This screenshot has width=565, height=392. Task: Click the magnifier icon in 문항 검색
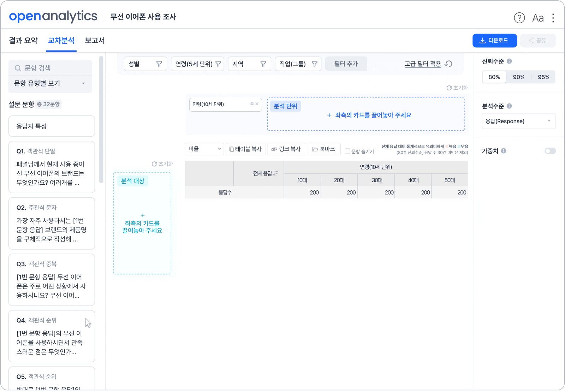pos(18,68)
